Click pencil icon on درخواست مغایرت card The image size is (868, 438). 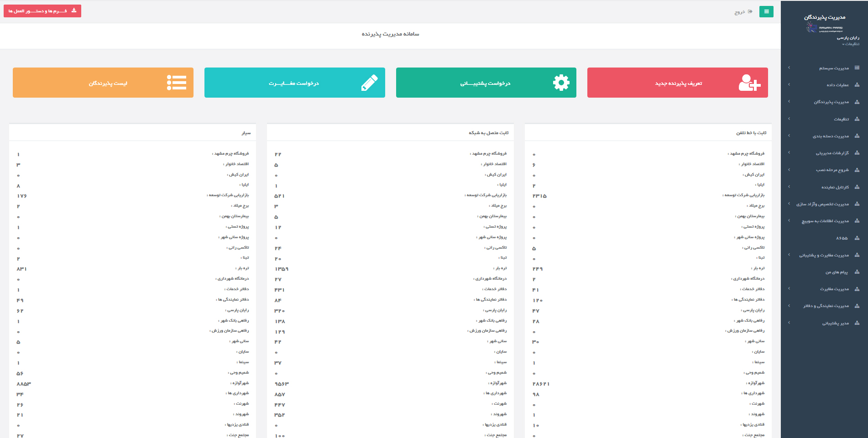tap(369, 83)
